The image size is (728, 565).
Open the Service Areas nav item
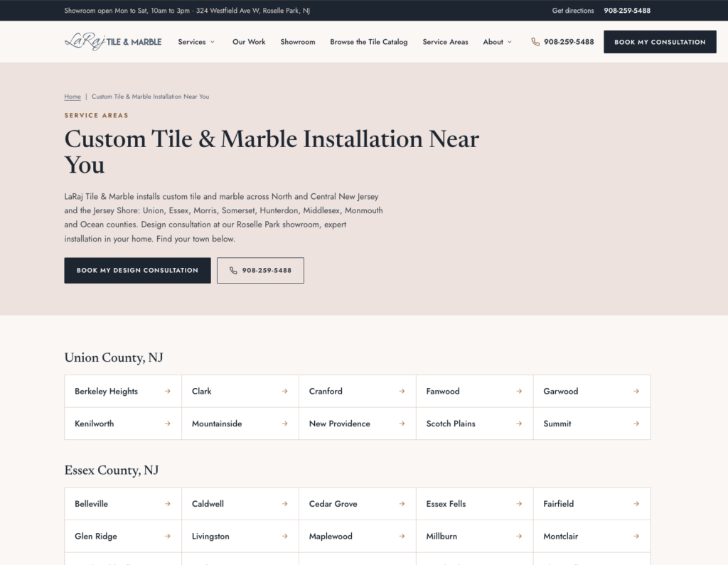(x=445, y=42)
